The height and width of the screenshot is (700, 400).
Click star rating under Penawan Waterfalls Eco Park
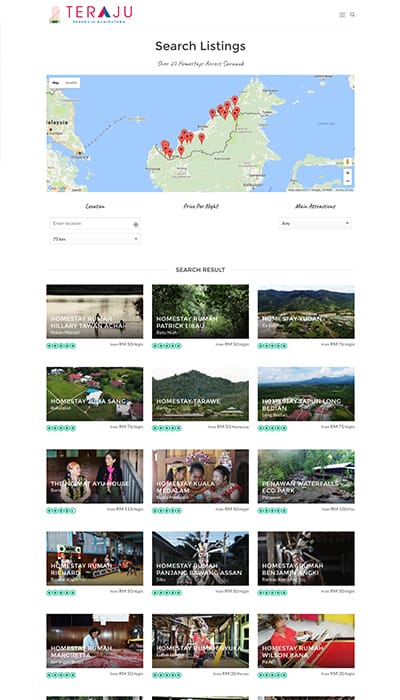[x=272, y=510]
